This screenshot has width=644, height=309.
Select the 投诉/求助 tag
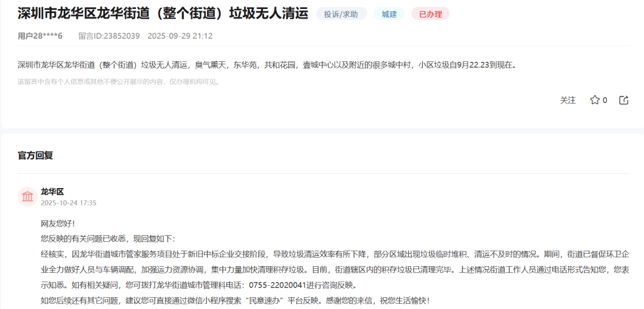(342, 14)
